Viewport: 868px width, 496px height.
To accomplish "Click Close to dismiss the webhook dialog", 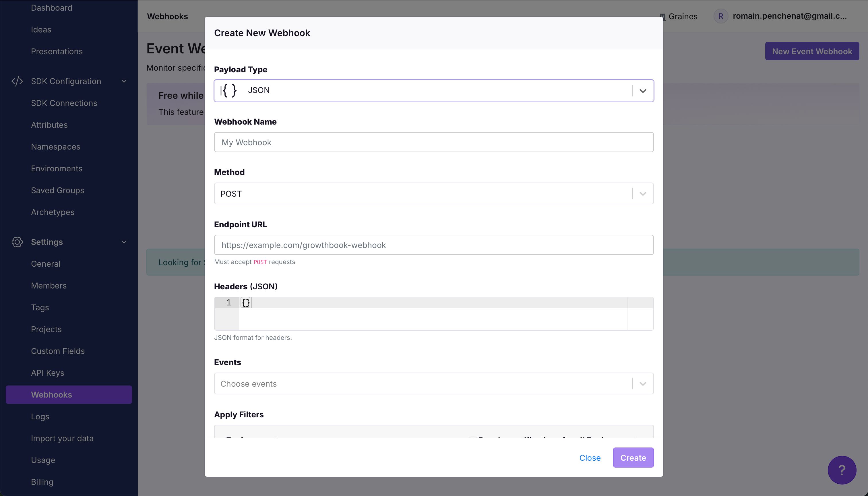I will [x=590, y=458].
